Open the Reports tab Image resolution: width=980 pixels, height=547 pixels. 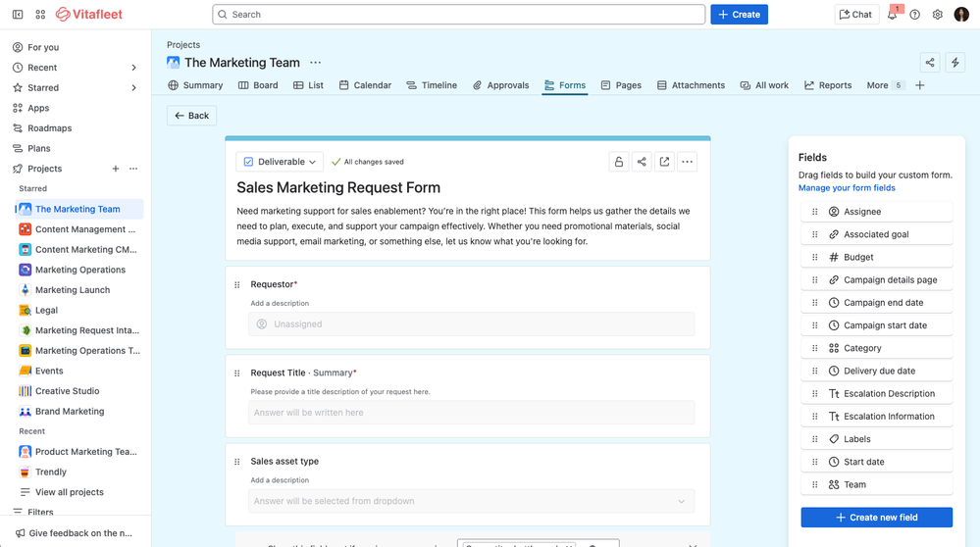[x=828, y=85]
